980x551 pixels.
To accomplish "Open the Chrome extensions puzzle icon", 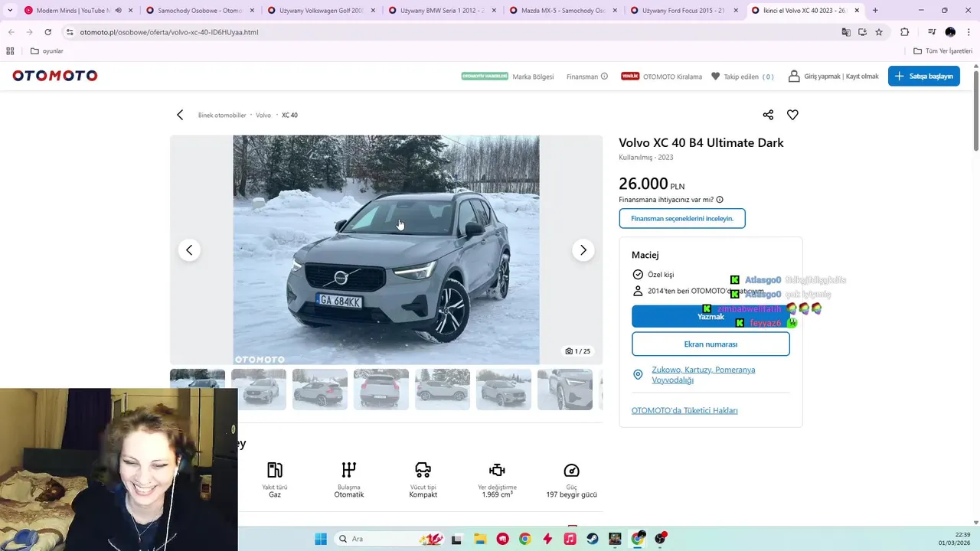I will (904, 32).
